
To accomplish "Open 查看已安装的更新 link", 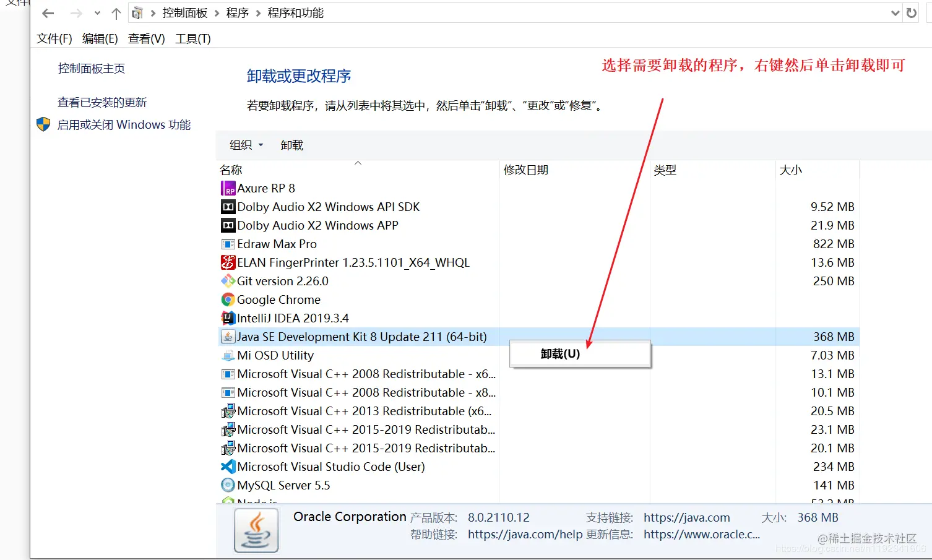I will pyautogui.click(x=102, y=102).
